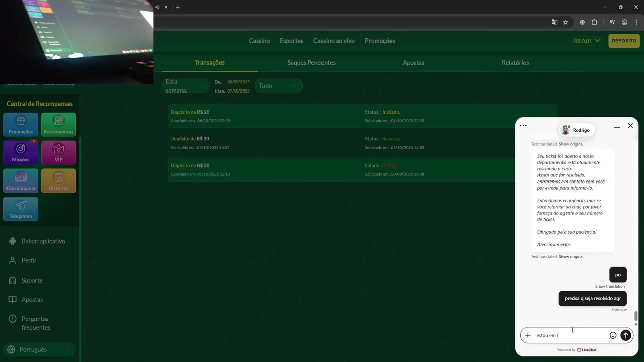Screen dimensions: 644x362
Task: Send the chat message with arrow button
Action: point(625,335)
